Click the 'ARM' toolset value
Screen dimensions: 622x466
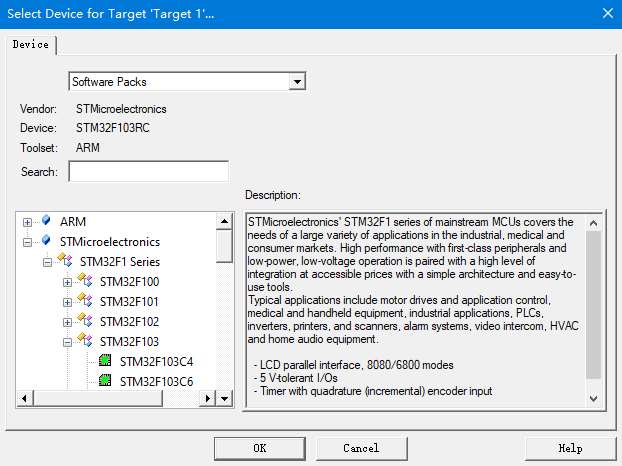point(88,148)
